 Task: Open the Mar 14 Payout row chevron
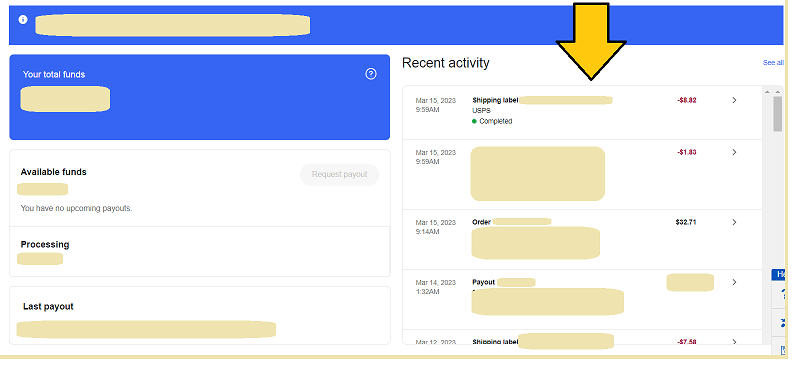click(x=734, y=282)
